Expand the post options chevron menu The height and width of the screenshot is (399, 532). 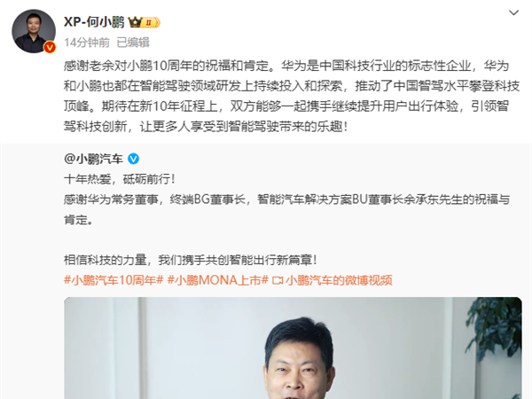(514, 13)
